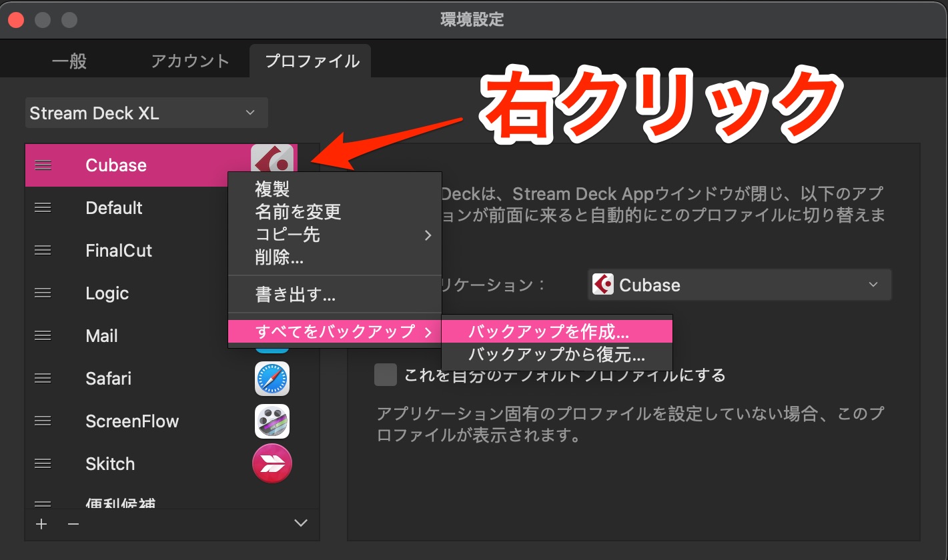Viewport: 948px width, 560px height.
Task: Switch to the アカウント tab
Action: pyautogui.click(x=190, y=61)
